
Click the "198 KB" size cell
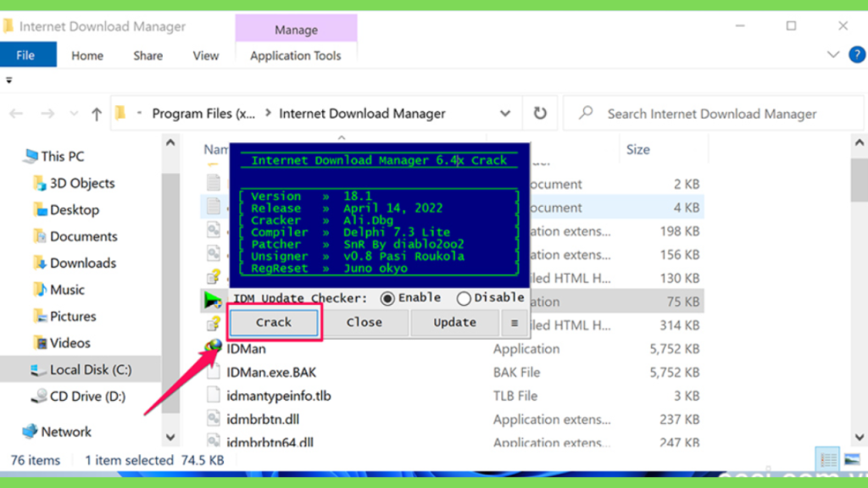pos(679,231)
